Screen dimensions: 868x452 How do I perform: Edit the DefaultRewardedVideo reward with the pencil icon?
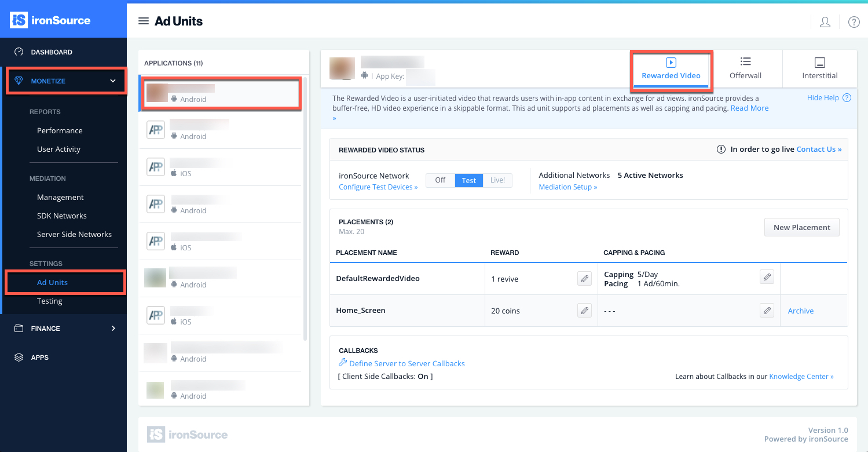(584, 278)
